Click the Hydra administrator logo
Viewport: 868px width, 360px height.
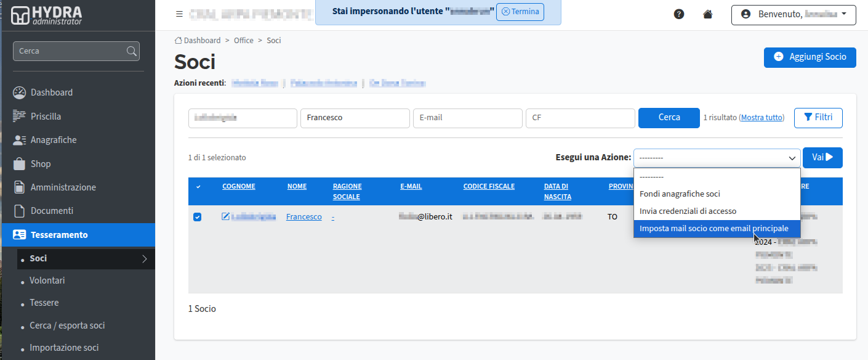(x=46, y=15)
